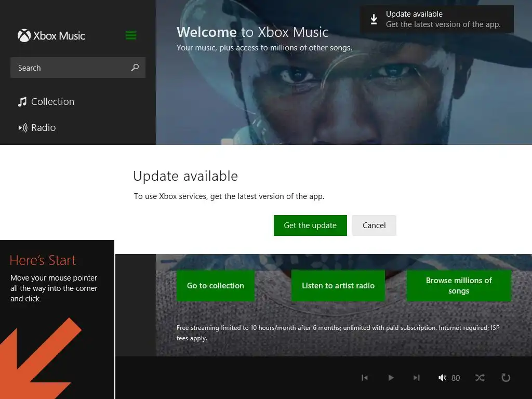Image resolution: width=532 pixels, height=399 pixels.
Task: Click Browse millions of songs button
Action: pyautogui.click(x=459, y=286)
